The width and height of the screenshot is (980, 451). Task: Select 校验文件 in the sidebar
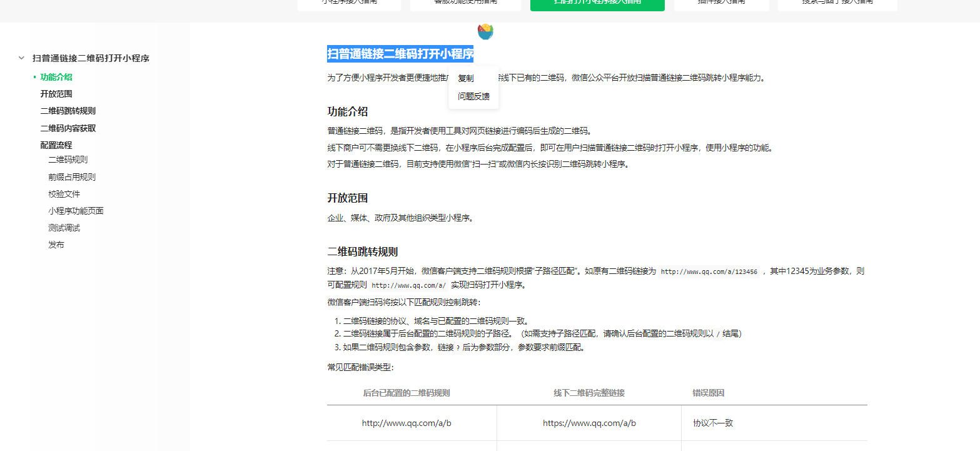[x=64, y=194]
